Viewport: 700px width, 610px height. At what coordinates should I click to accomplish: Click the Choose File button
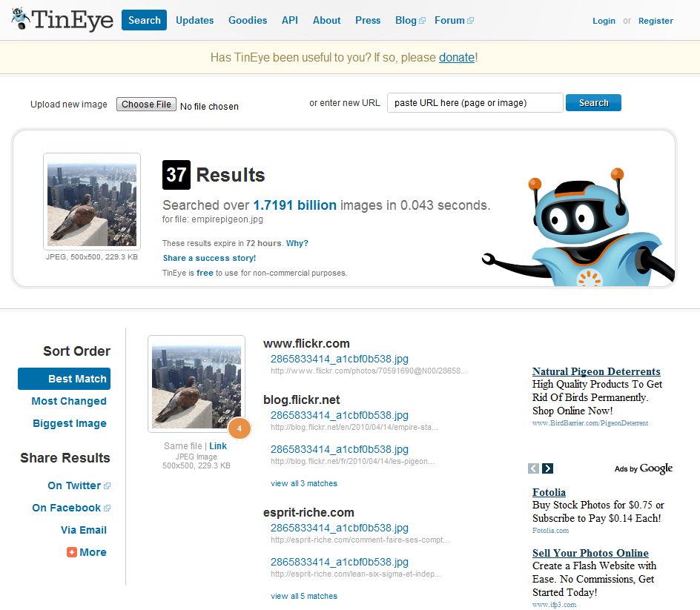coord(146,105)
